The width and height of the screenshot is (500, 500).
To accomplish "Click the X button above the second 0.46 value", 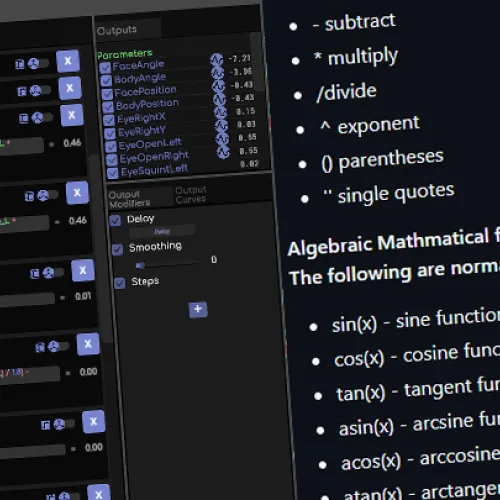I will (77, 193).
